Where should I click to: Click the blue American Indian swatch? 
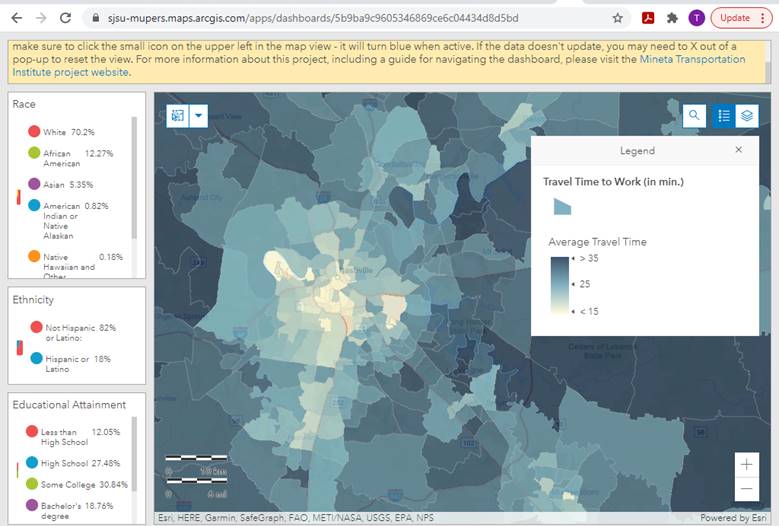34,205
